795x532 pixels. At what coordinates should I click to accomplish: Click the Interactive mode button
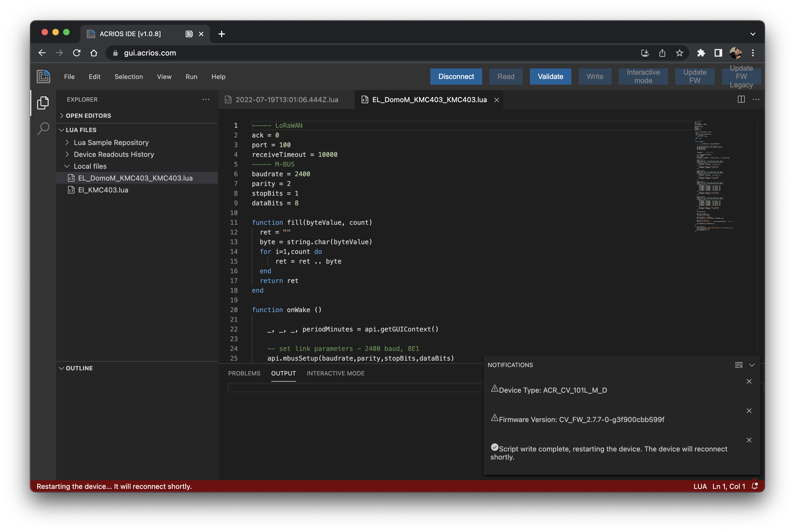(x=643, y=76)
